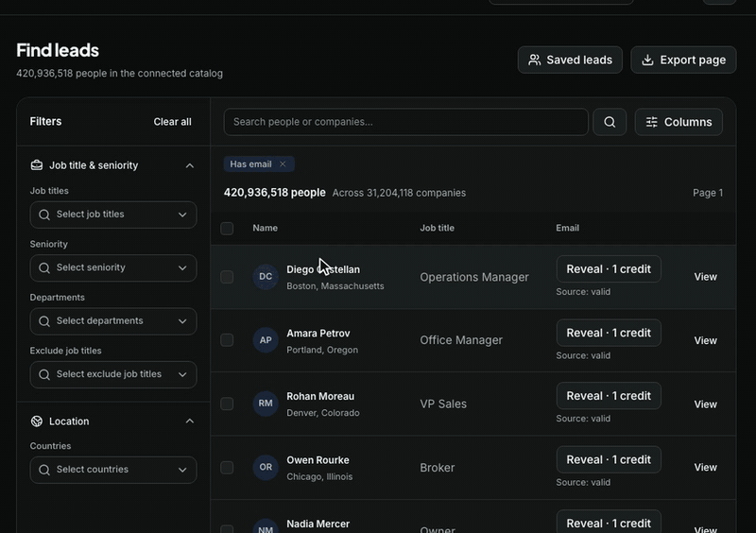Click the briefcase icon beside Job title & seniority
The width and height of the screenshot is (756, 533).
pyautogui.click(x=37, y=165)
